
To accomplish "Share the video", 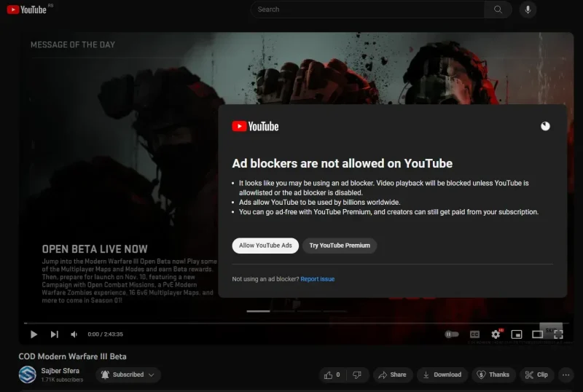I will [393, 375].
